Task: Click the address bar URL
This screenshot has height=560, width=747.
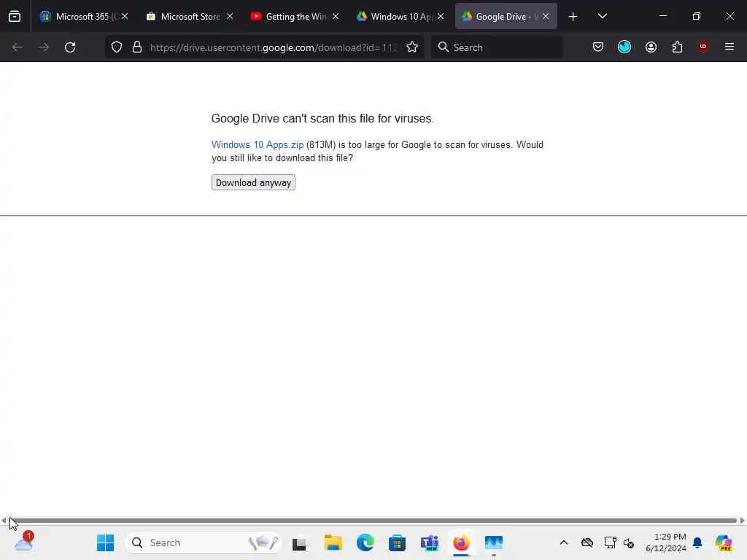Action: (274, 47)
